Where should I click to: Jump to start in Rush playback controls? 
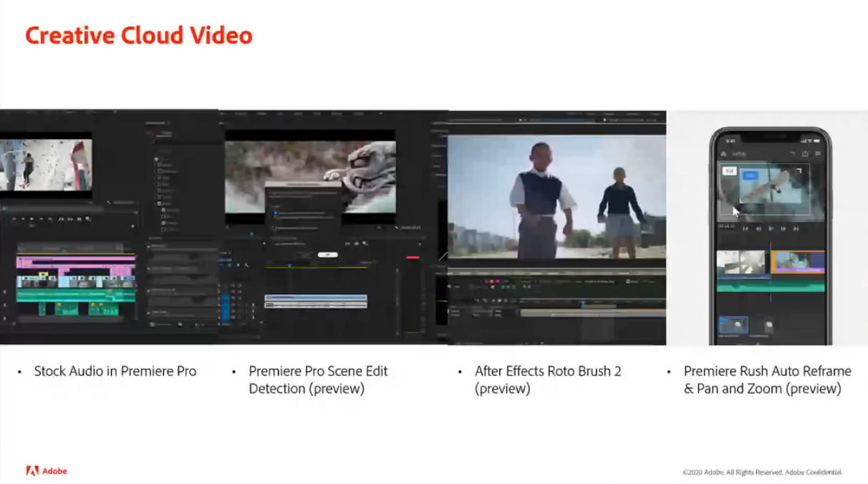[x=746, y=228]
